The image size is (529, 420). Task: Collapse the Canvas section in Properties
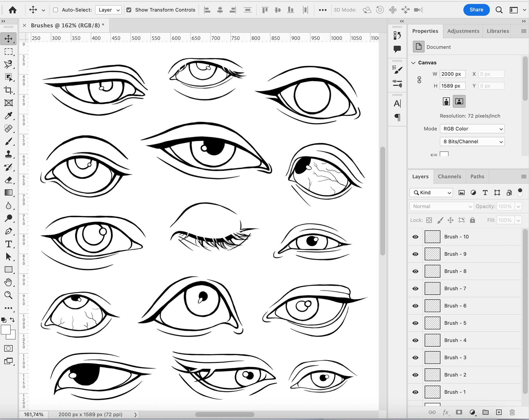tap(414, 63)
